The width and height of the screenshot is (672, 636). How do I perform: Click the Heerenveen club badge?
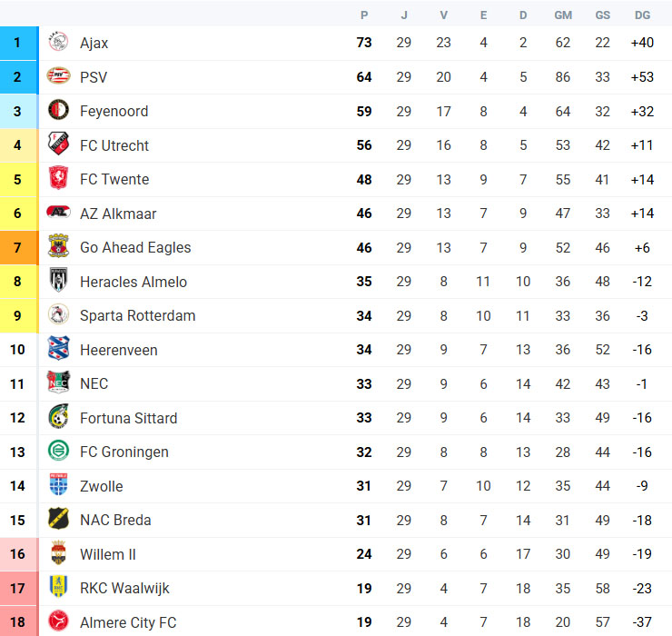[58, 348]
